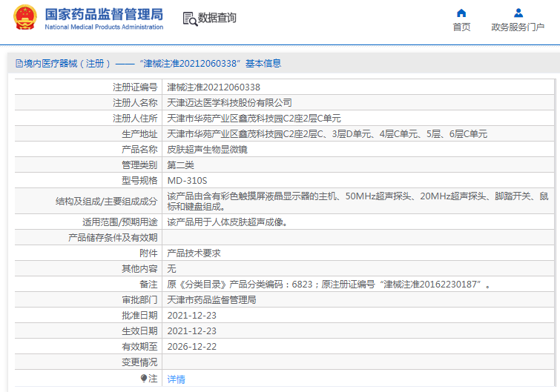Go to 首页 home link

pos(461,27)
